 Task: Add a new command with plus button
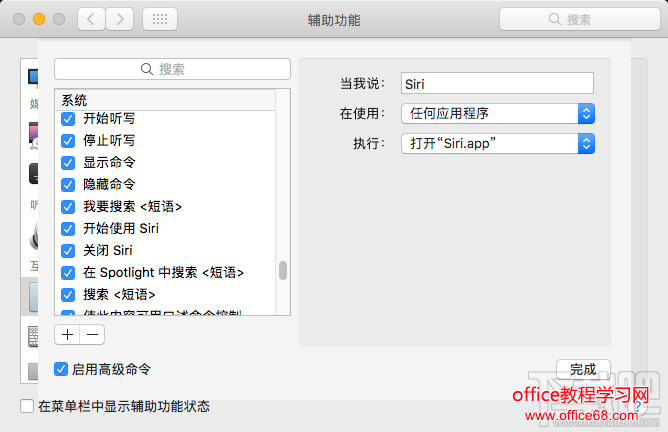(68, 335)
